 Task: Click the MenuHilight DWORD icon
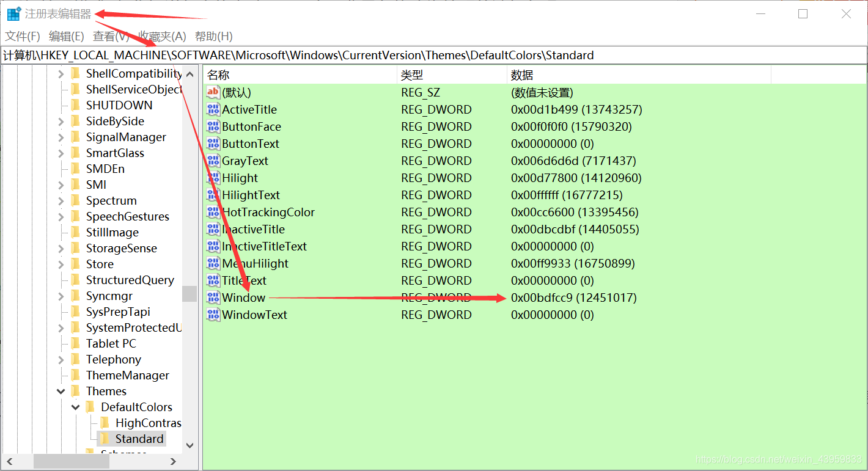[x=213, y=264]
